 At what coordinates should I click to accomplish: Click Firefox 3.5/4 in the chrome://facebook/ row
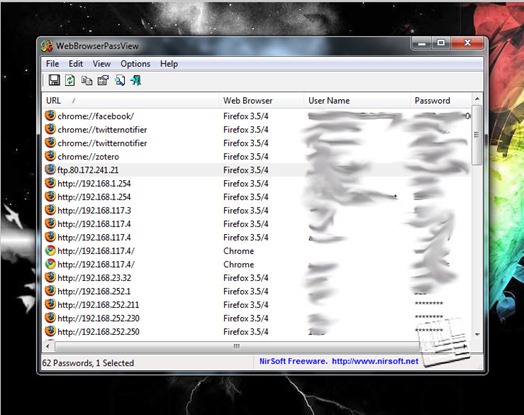[x=246, y=116]
